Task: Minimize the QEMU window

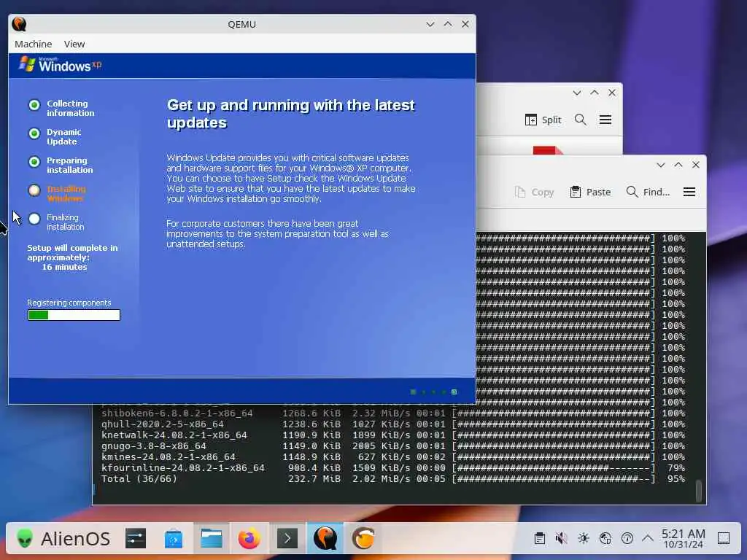Action: point(430,24)
